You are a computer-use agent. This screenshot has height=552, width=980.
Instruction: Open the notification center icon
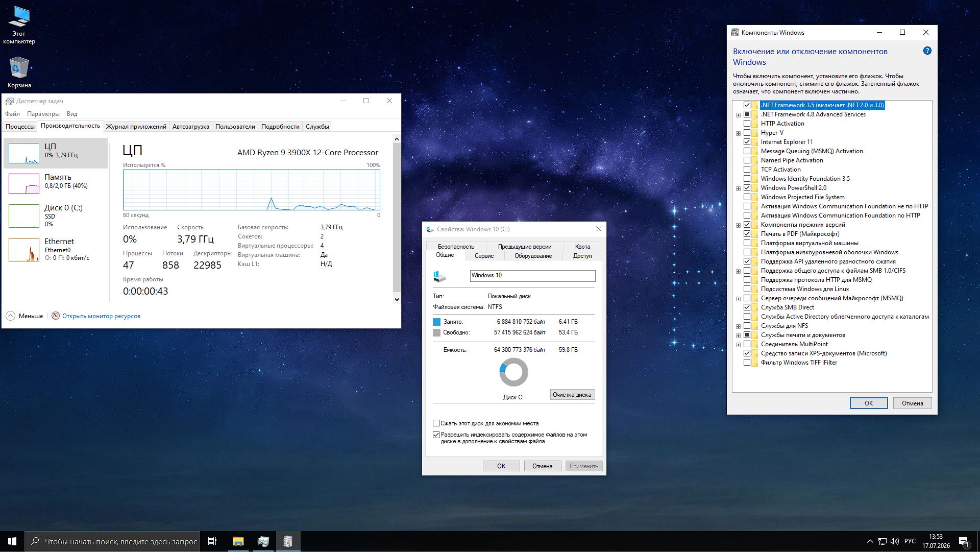click(964, 541)
